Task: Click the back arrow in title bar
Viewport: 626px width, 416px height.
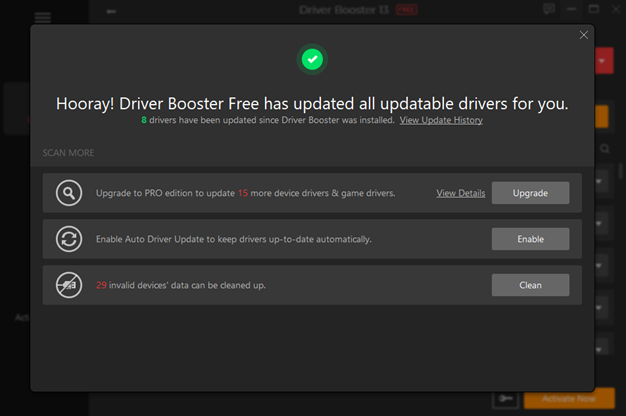Action: coord(110,11)
